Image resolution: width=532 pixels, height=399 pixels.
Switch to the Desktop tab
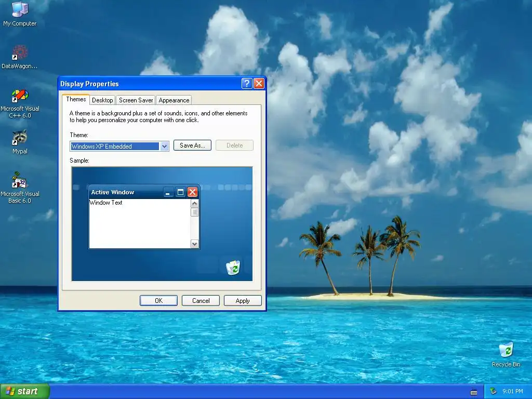coord(102,100)
